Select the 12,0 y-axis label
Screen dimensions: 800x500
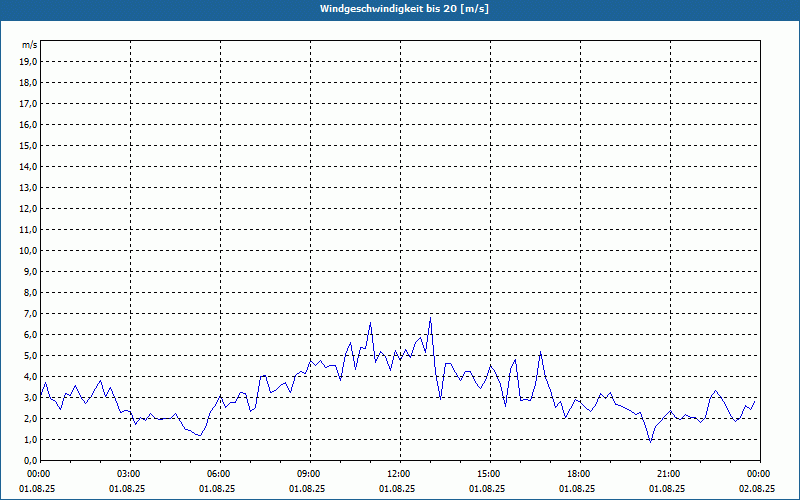coord(28,209)
